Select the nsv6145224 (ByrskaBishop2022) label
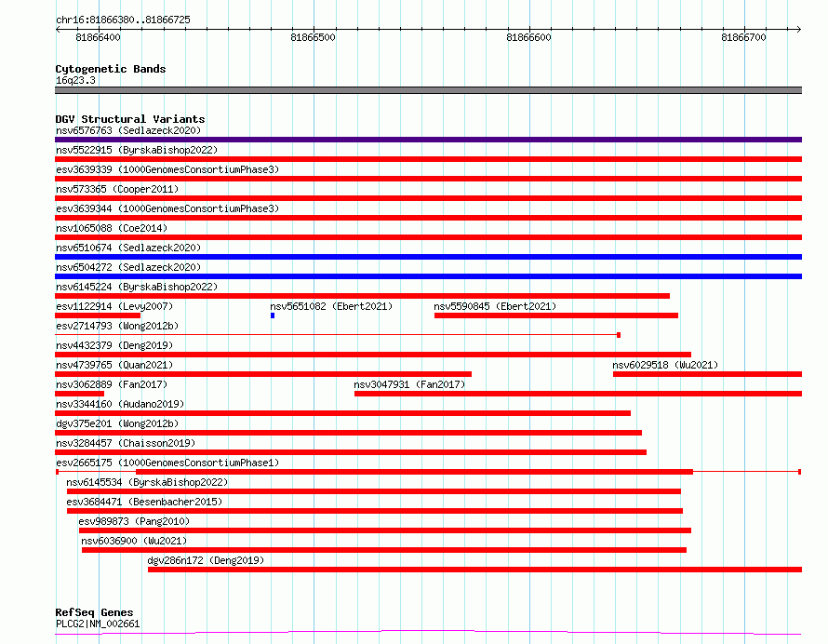This screenshot has width=828, height=644. pyautogui.click(x=137, y=287)
